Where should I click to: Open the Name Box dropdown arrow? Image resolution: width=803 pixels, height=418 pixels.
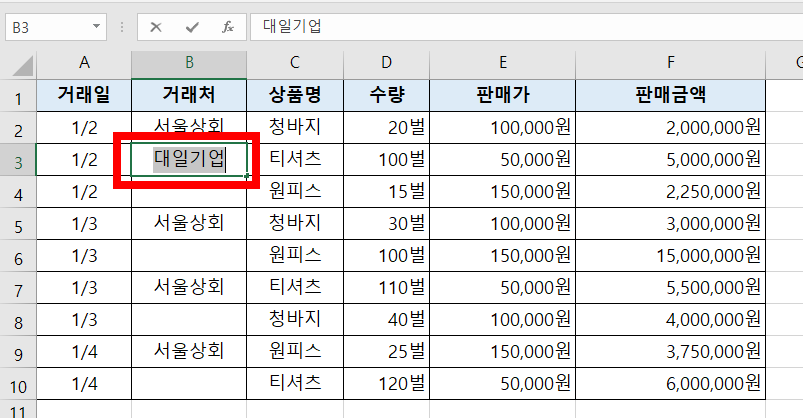96,27
